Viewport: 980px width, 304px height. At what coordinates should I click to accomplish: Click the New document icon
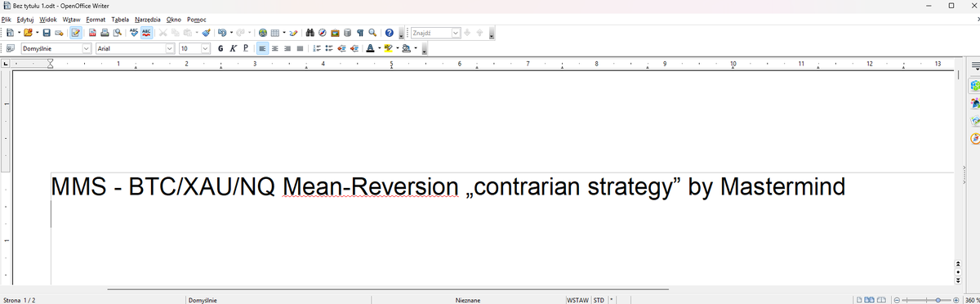[10, 33]
